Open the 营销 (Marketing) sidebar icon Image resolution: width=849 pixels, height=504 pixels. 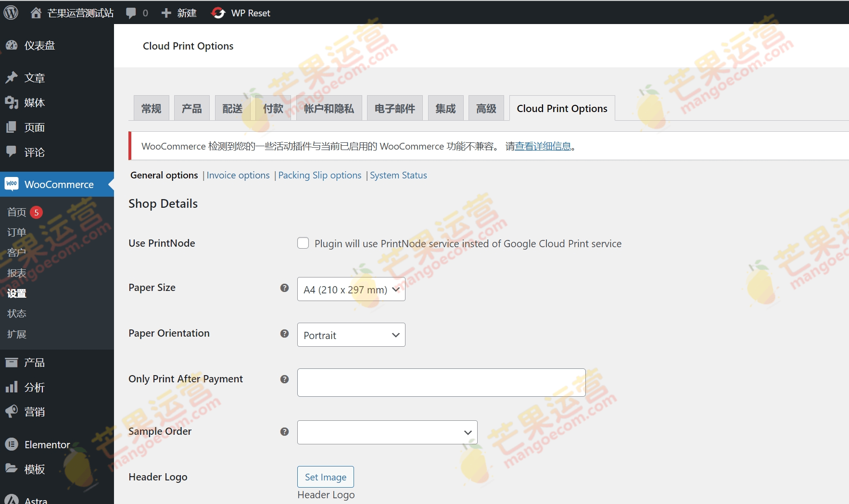[13, 412]
